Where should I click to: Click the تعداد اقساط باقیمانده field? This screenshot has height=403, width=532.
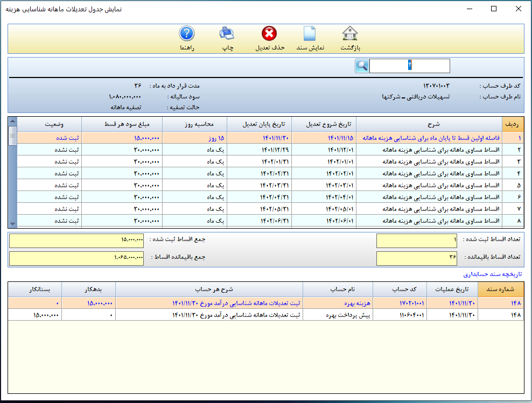tap(416, 258)
